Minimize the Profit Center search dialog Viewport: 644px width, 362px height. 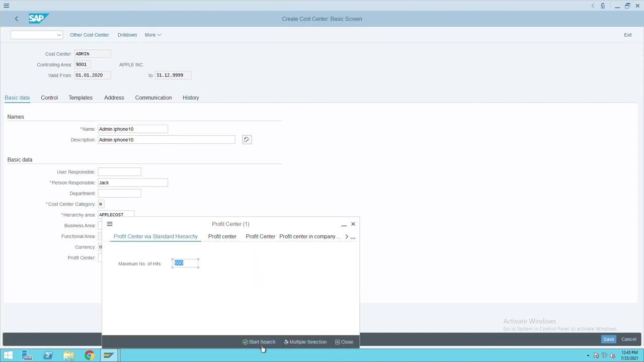click(x=344, y=224)
